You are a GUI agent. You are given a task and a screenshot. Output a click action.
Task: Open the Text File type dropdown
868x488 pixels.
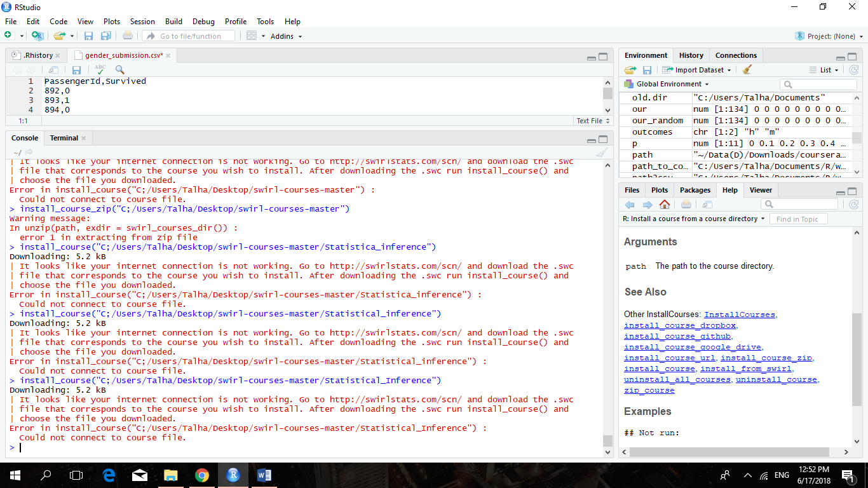point(592,121)
